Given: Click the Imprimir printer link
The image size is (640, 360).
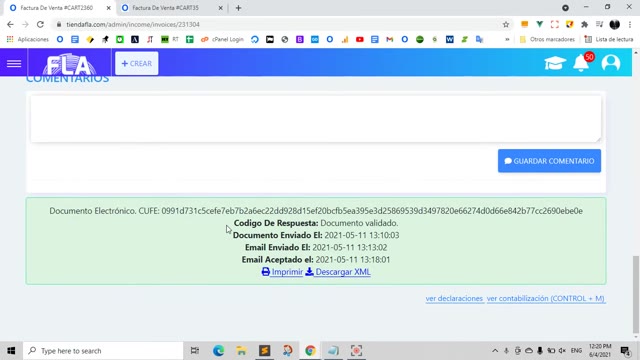Looking at the screenshot, I should click(x=282, y=272).
